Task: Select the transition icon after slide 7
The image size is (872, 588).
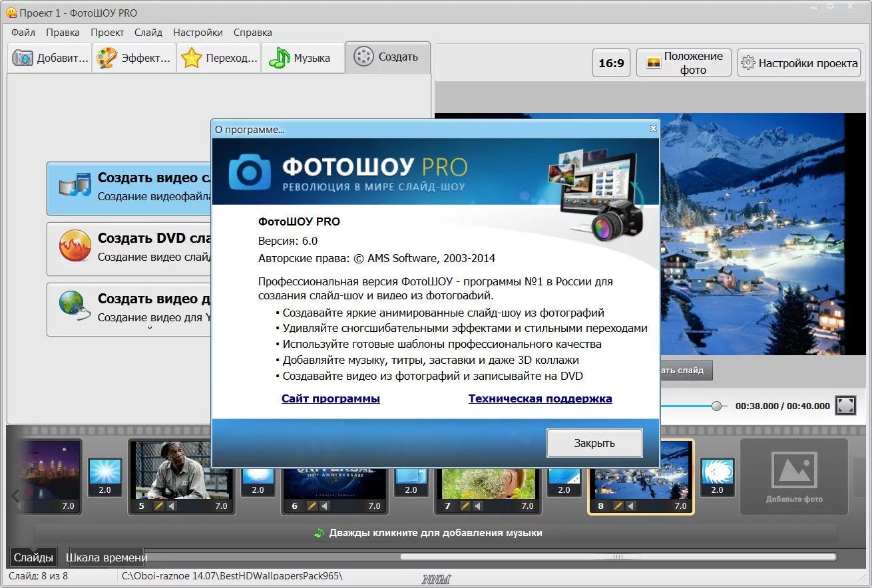Action: click(x=564, y=476)
